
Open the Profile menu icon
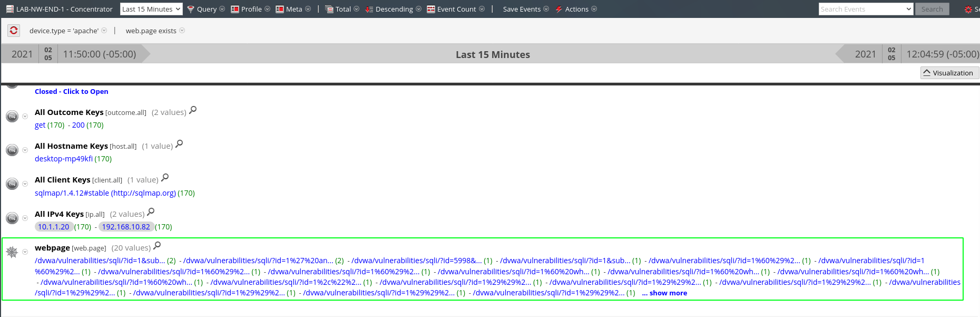235,9
